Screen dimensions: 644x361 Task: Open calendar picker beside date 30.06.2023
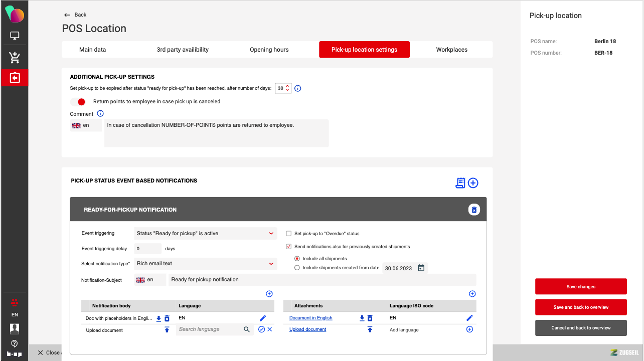(421, 268)
